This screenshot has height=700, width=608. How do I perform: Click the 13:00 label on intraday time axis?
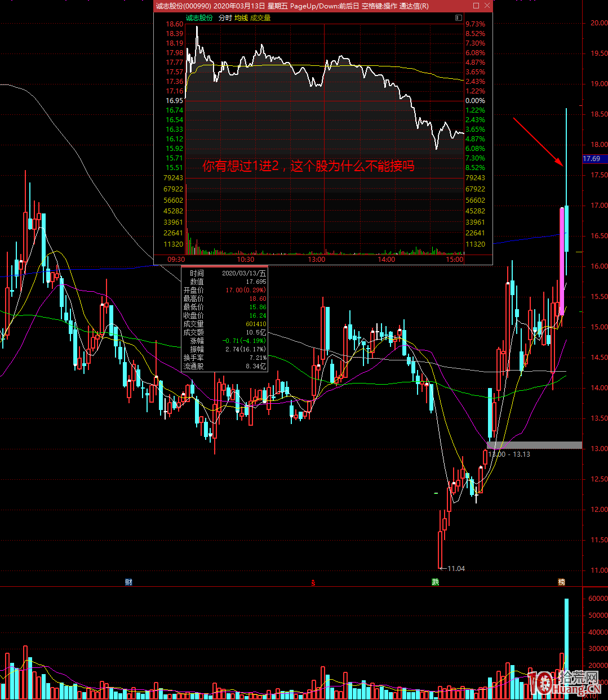(x=317, y=260)
